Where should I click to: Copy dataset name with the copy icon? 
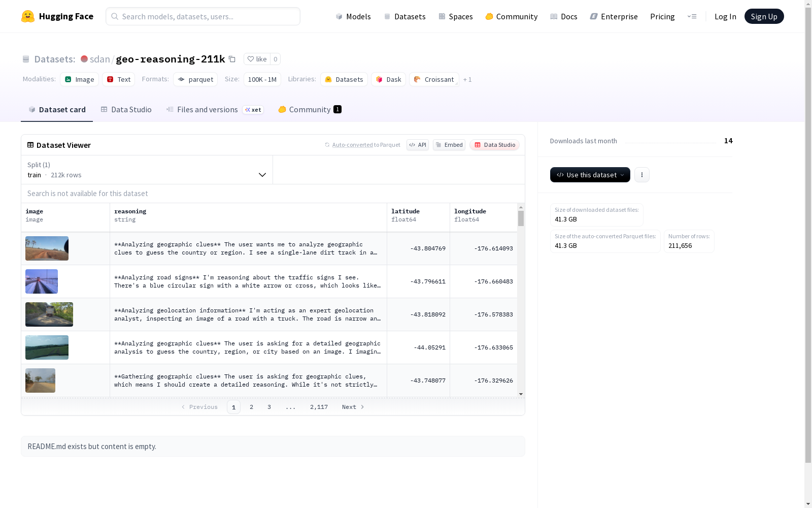click(232, 59)
